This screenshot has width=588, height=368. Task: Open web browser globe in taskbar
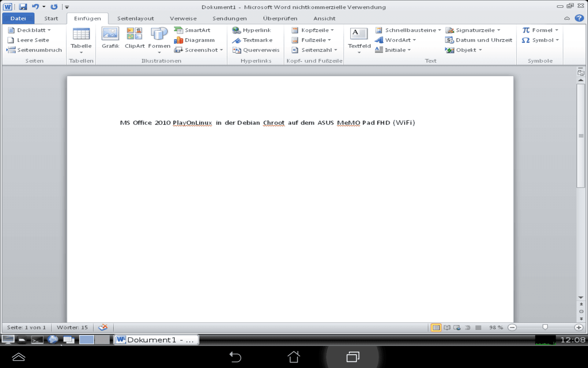pyautogui.click(x=53, y=339)
